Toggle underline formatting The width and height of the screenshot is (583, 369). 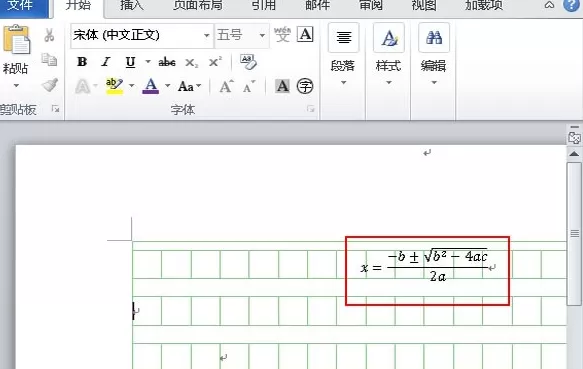130,62
